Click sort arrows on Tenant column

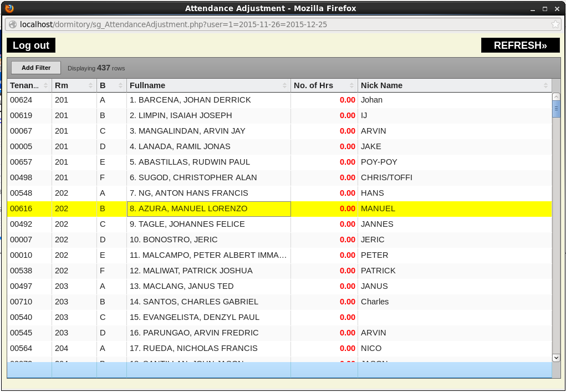coord(46,85)
